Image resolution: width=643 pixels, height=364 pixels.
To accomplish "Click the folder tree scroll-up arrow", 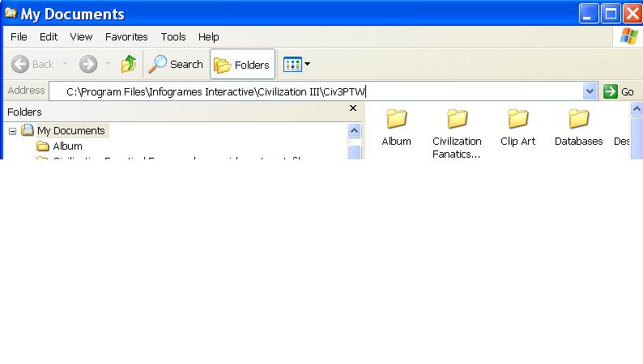I will click(x=355, y=131).
